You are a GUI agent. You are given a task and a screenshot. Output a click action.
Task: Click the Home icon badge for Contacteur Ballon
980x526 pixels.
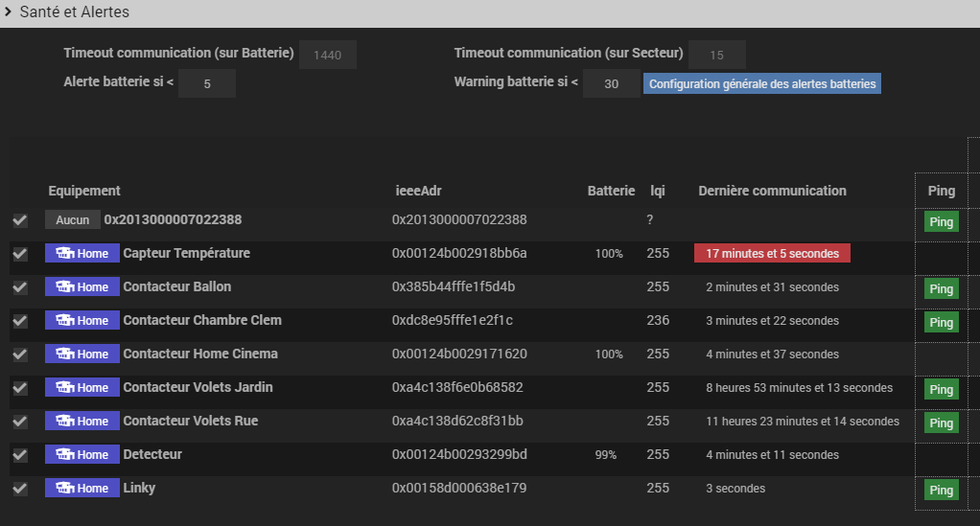click(x=82, y=287)
